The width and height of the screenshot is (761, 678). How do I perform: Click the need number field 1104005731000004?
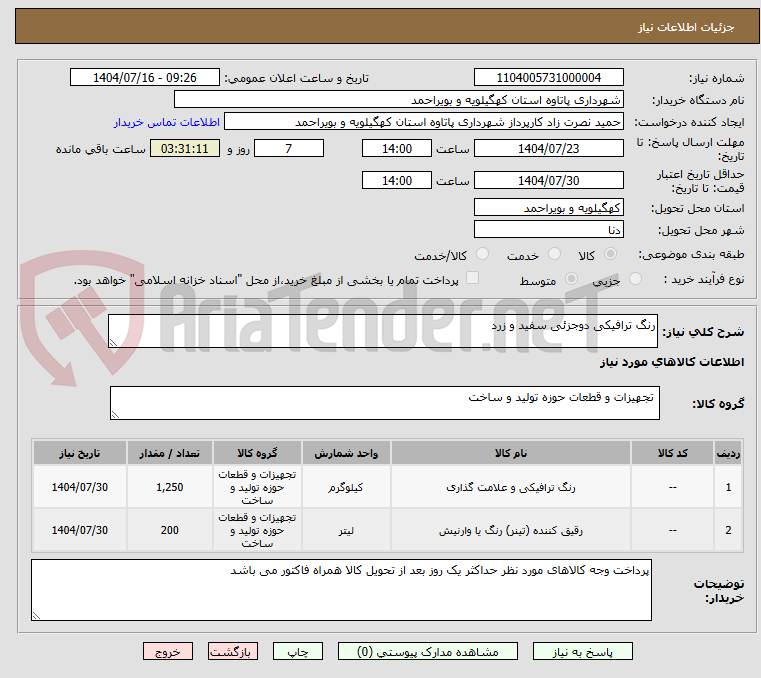[x=548, y=78]
